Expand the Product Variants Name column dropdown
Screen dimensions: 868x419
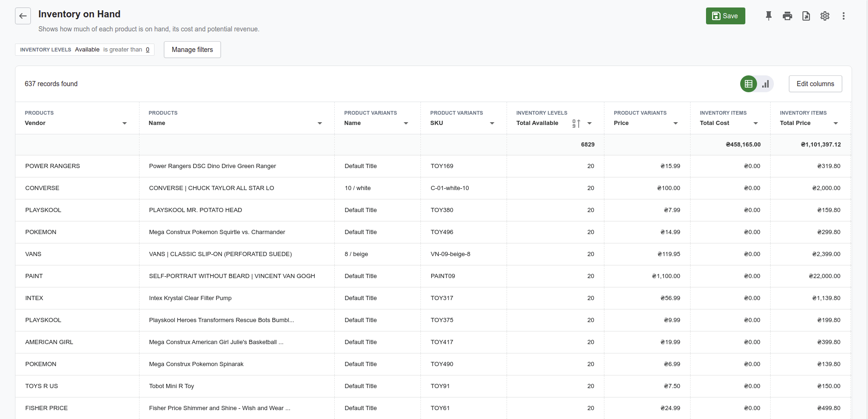pos(406,123)
